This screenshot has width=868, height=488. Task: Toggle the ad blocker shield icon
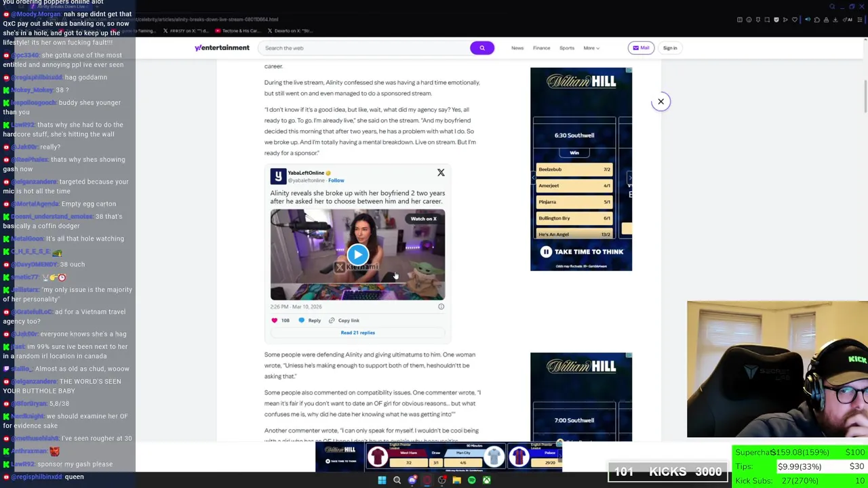776,20
